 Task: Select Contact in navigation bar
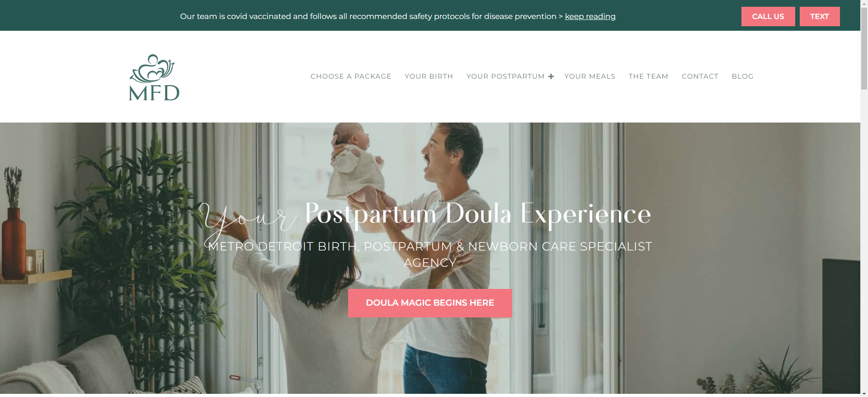(700, 76)
